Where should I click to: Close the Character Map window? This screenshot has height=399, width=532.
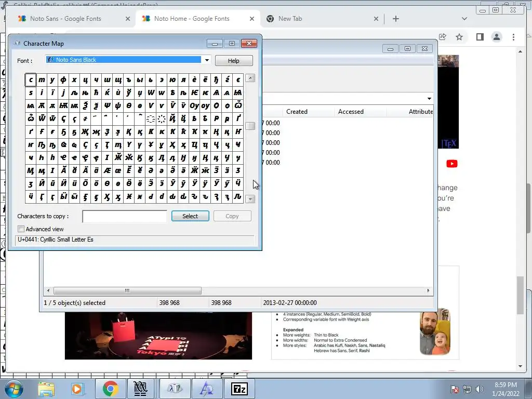pos(249,44)
